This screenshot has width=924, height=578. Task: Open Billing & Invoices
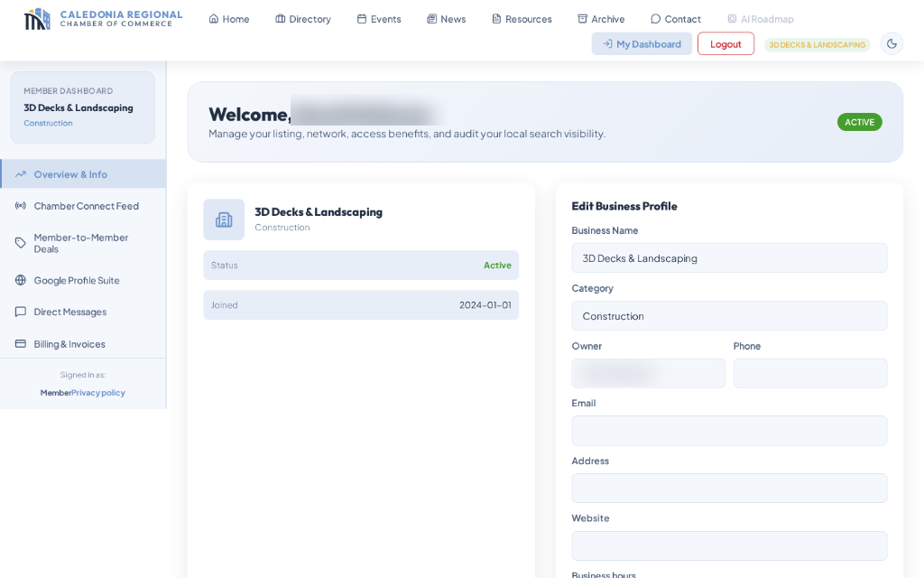coord(83,344)
